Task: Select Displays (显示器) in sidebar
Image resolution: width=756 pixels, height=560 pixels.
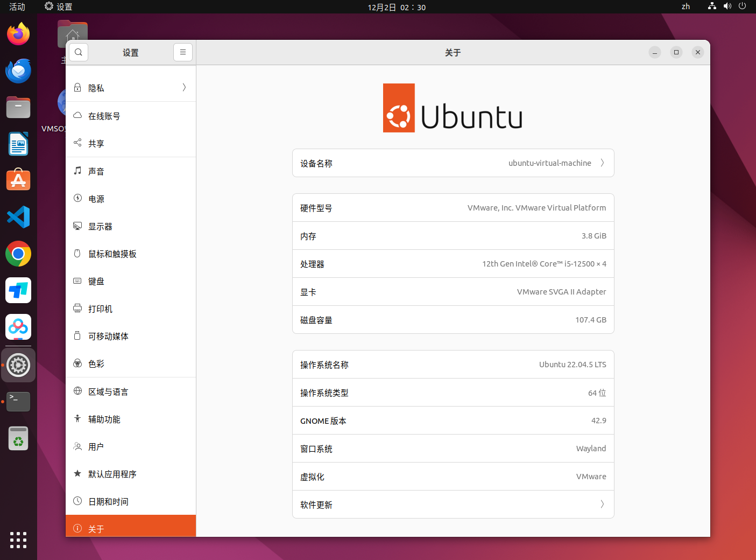Action: (131, 227)
